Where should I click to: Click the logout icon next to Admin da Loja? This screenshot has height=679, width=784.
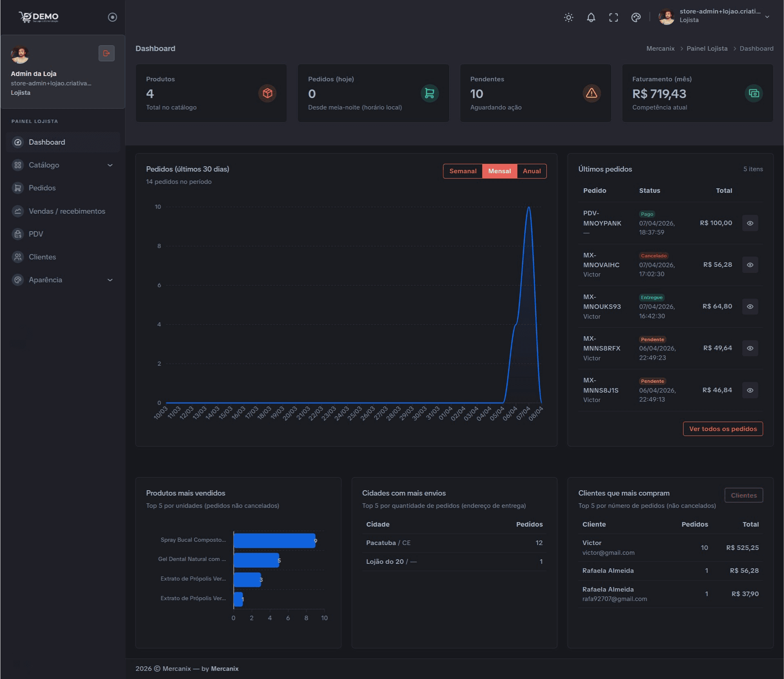(x=107, y=53)
